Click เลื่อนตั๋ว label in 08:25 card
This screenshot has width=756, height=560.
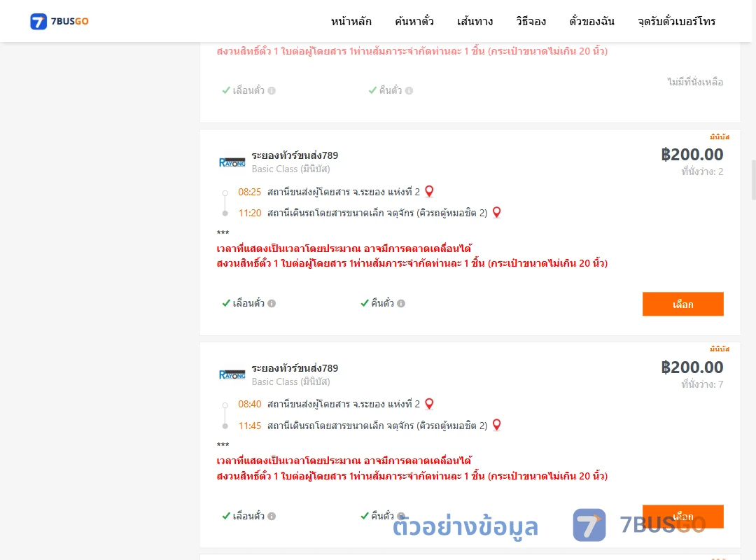coord(248,303)
